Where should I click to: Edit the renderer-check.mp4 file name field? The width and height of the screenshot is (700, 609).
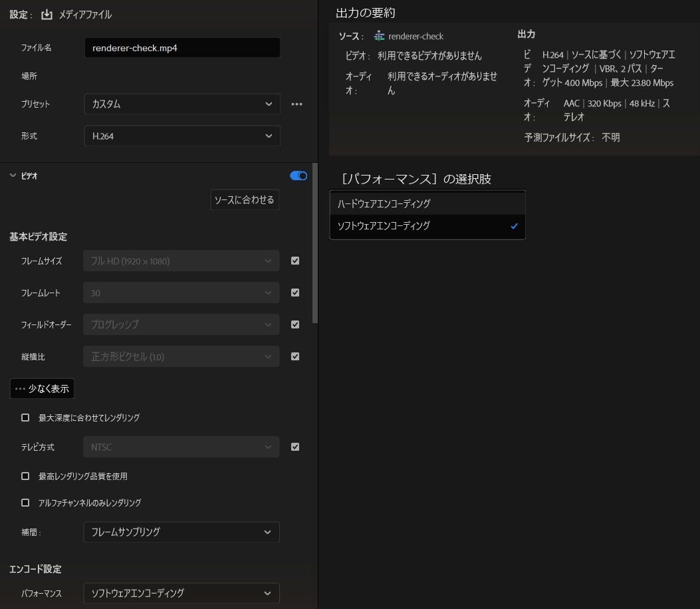coord(182,48)
